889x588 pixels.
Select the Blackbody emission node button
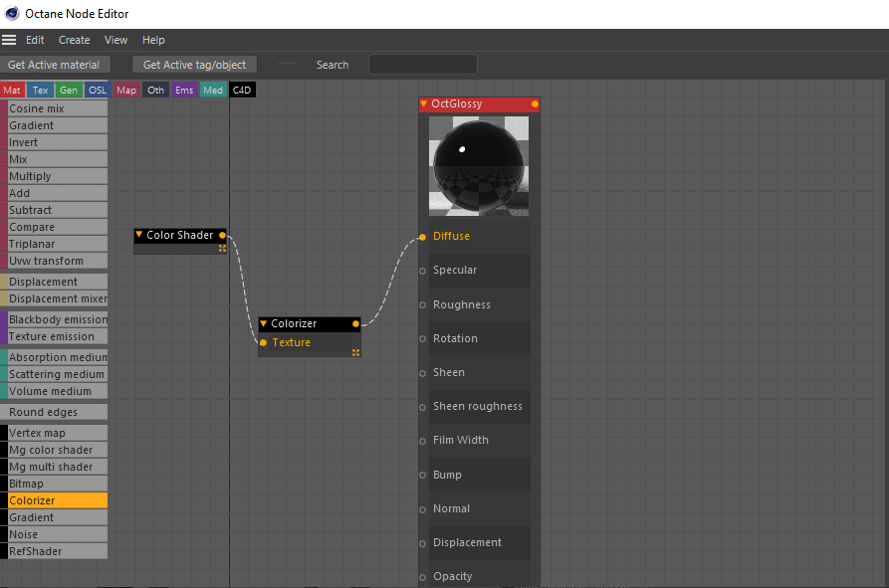click(54, 319)
